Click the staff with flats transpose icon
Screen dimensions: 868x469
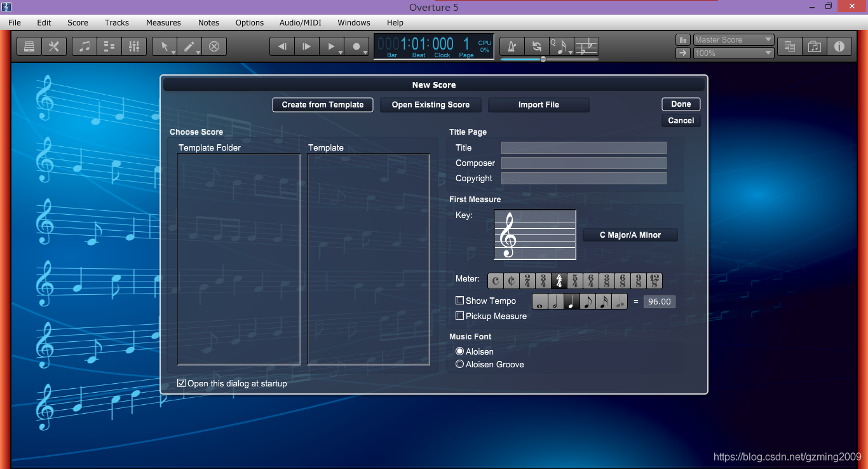(587, 46)
